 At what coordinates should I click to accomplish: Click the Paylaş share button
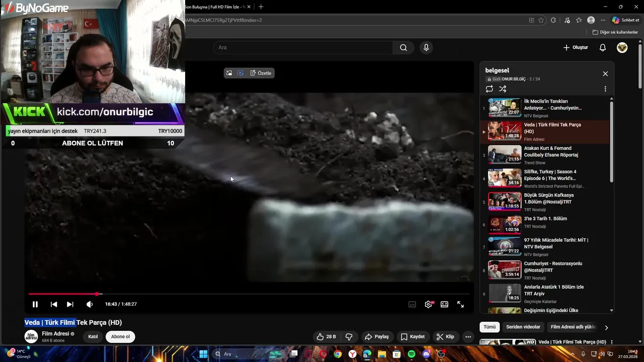coord(377,337)
